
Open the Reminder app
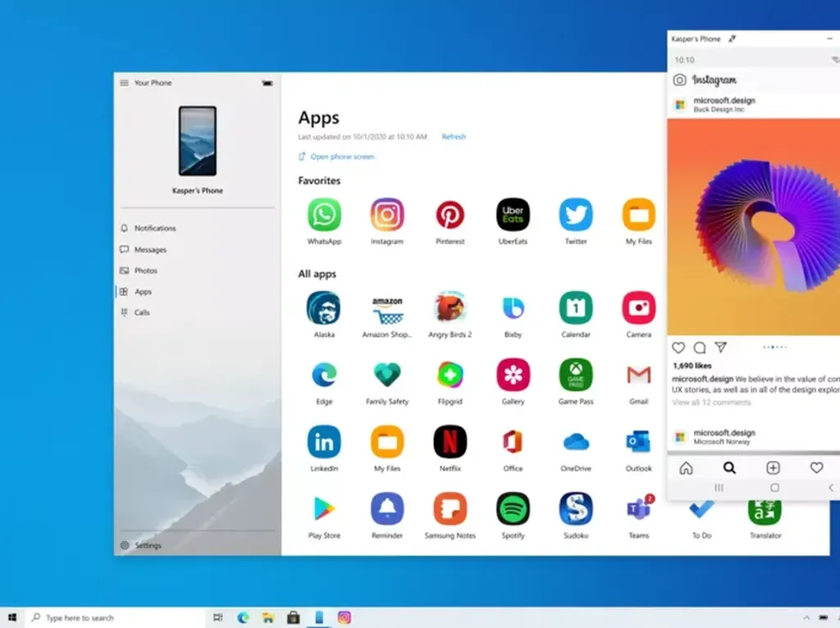387,508
